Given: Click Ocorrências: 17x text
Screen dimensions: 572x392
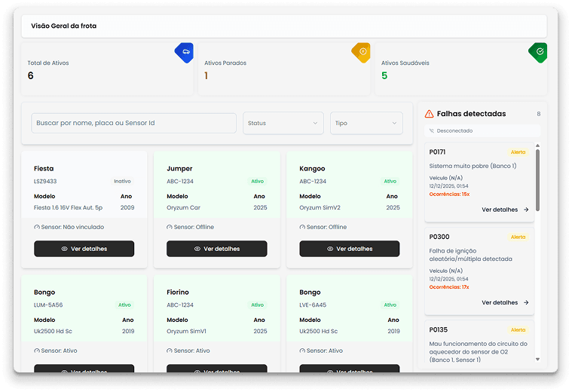Looking at the screenshot, I should (x=449, y=287).
